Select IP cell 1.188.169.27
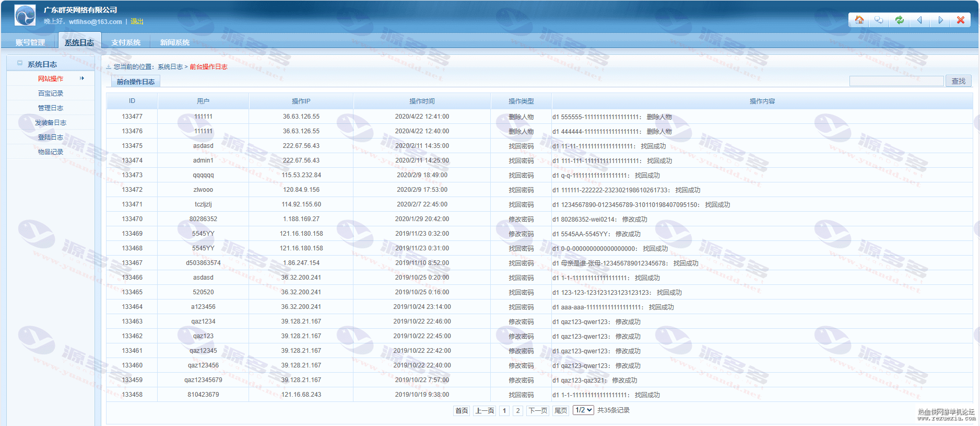The height and width of the screenshot is (426, 980). tap(301, 219)
